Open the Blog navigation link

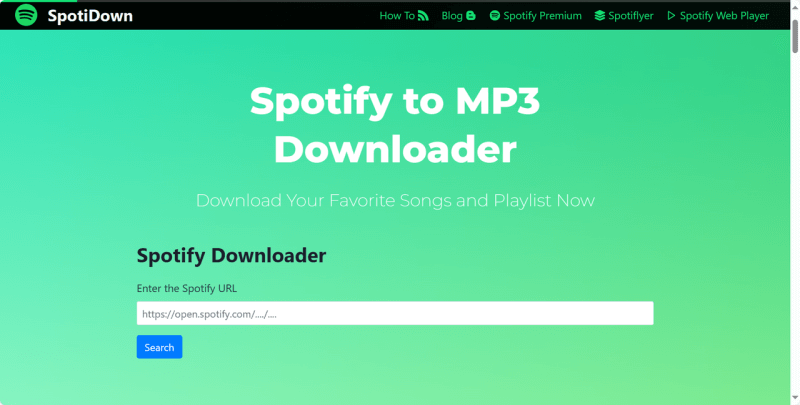tap(458, 16)
